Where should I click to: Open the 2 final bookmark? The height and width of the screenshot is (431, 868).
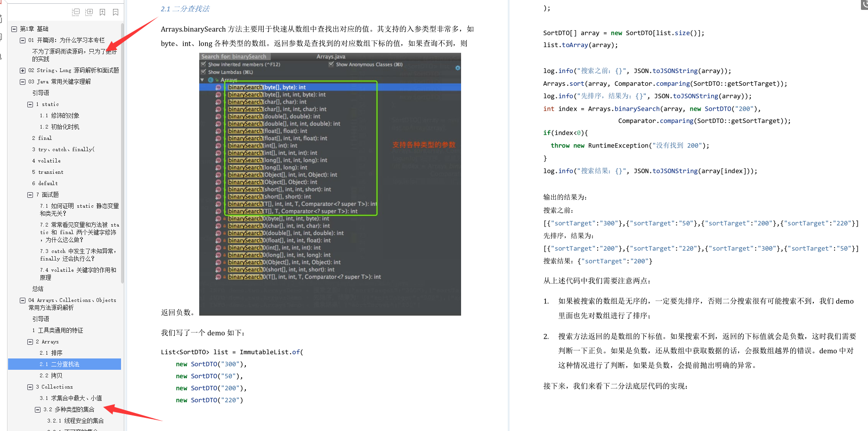pyautogui.click(x=42, y=138)
